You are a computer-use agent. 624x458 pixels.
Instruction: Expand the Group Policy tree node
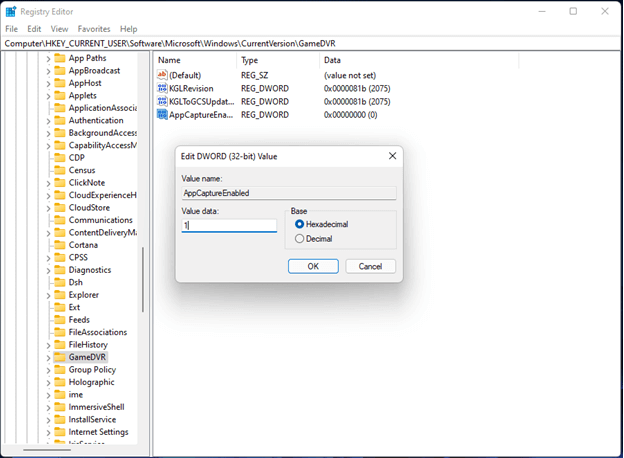47,370
